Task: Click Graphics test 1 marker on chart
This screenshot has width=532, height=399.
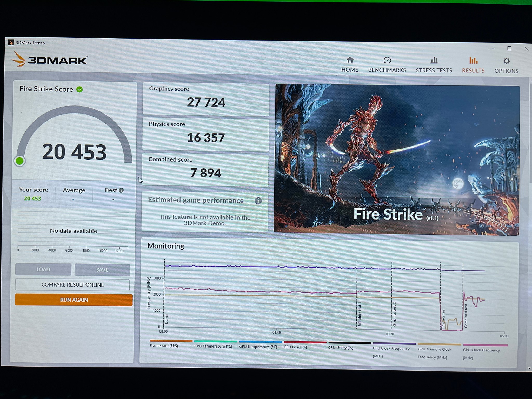Action: 359,314
